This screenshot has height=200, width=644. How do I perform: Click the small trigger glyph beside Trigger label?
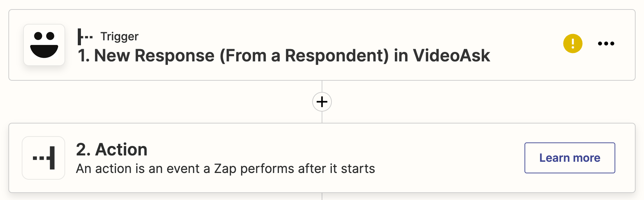point(85,36)
